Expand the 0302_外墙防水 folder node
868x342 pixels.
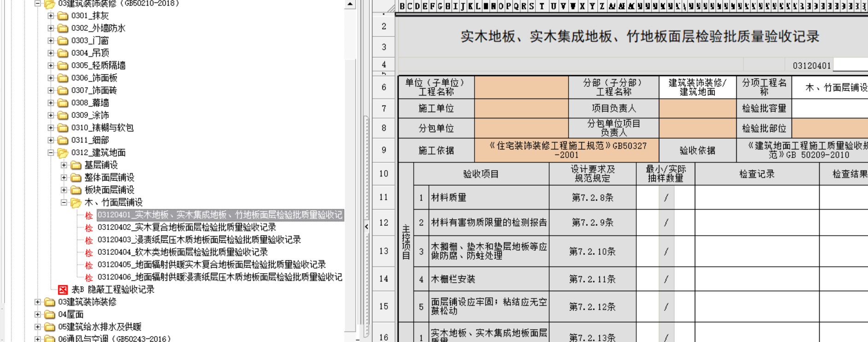click(51, 28)
